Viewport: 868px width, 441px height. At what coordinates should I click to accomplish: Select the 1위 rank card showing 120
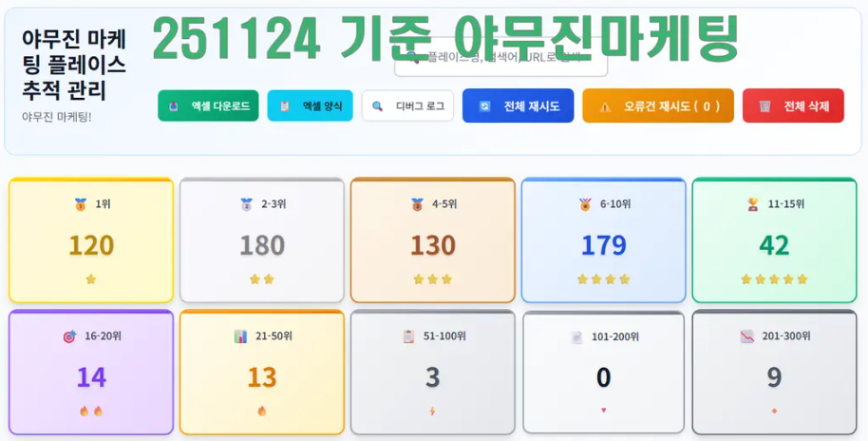coord(91,240)
